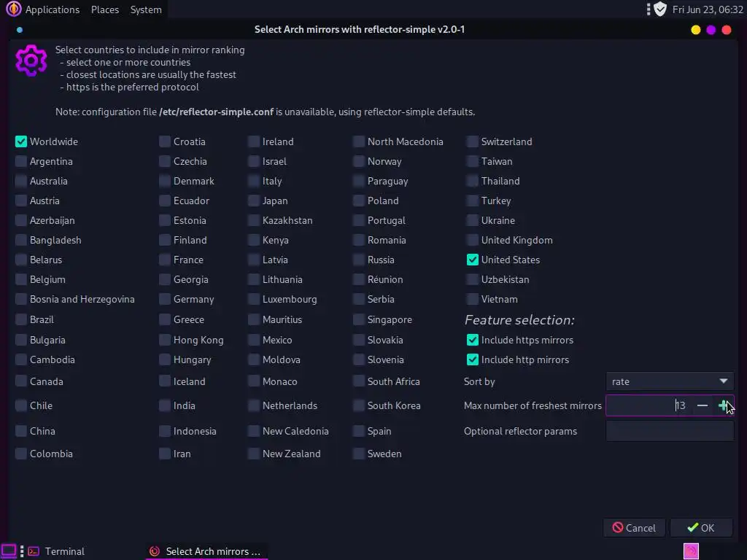Check the Netherlands checkbox
Screen dimensions: 747x560
click(253, 405)
